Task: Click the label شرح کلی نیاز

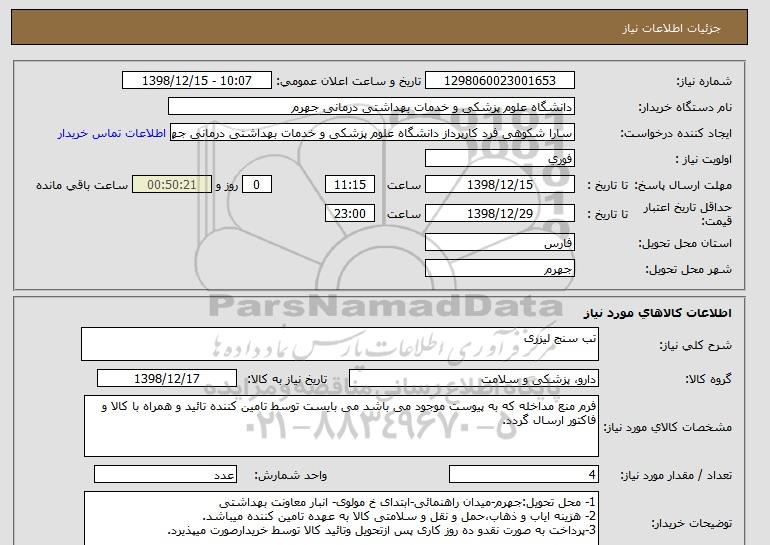Action: (695, 346)
